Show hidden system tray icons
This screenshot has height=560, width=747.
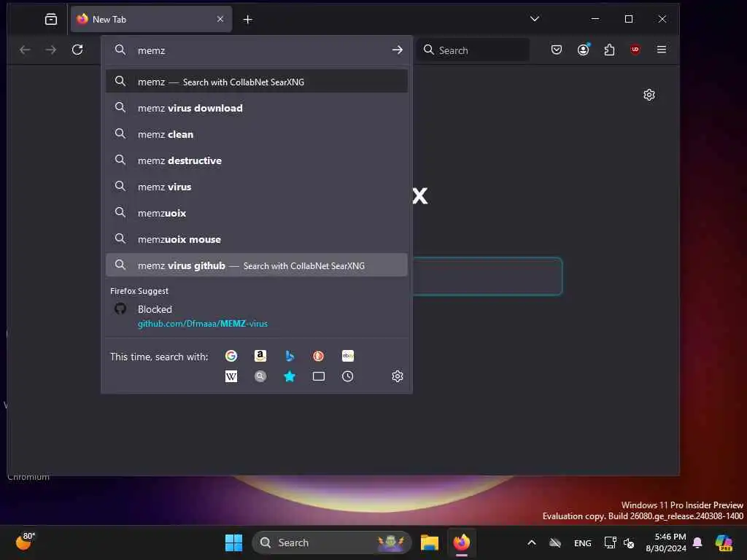pos(532,542)
